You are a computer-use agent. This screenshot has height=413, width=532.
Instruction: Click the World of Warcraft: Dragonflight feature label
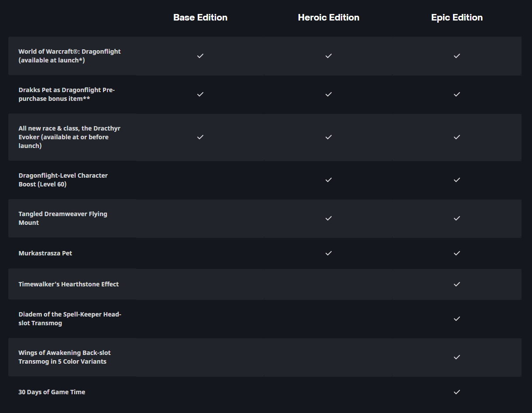(x=69, y=56)
